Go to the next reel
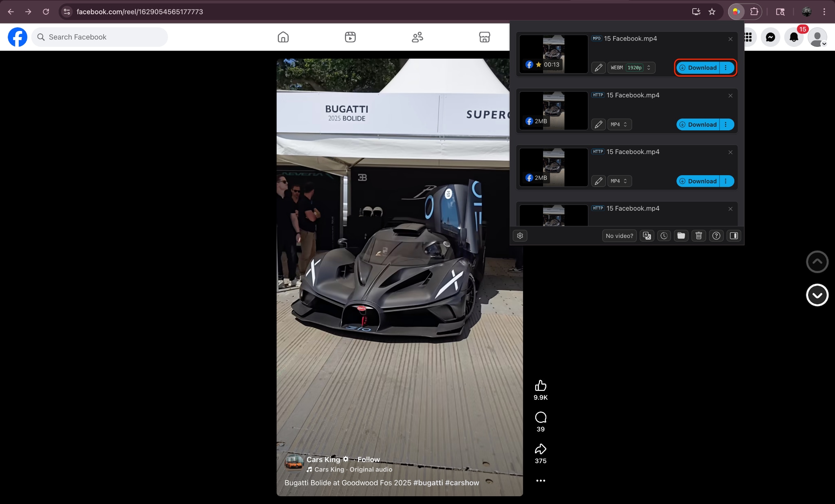835x504 pixels. click(817, 295)
